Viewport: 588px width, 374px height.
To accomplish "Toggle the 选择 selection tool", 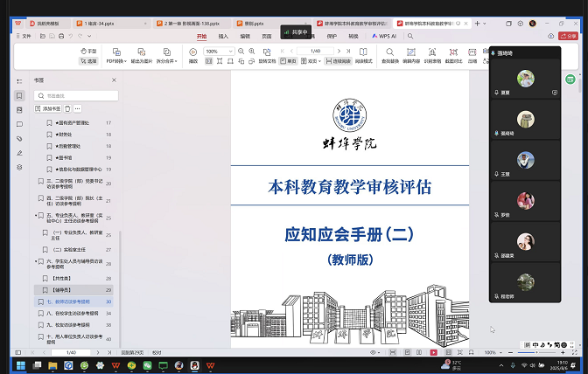I will tap(89, 61).
